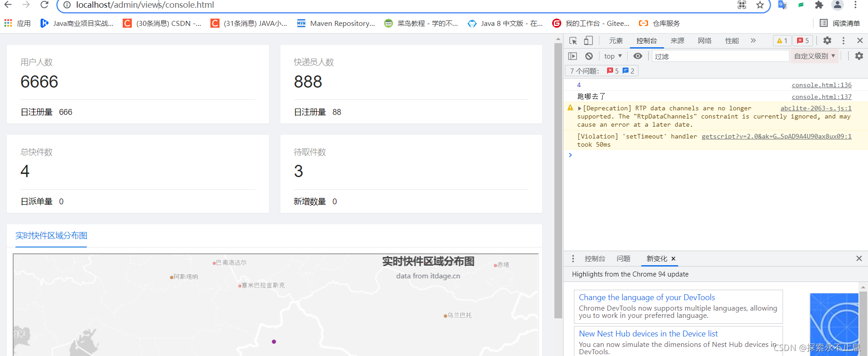Image resolution: width=868 pixels, height=356 pixels.
Task: Select the drawer 新变化 tab
Action: point(657,258)
